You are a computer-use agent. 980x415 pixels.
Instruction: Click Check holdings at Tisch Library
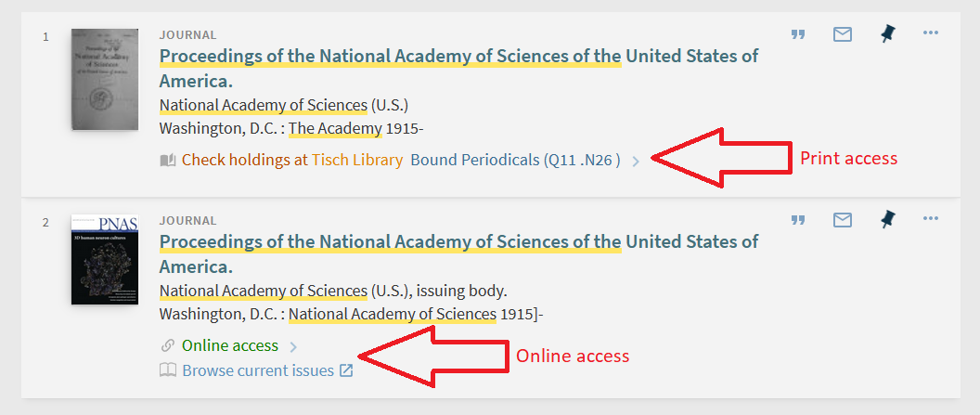click(x=292, y=160)
